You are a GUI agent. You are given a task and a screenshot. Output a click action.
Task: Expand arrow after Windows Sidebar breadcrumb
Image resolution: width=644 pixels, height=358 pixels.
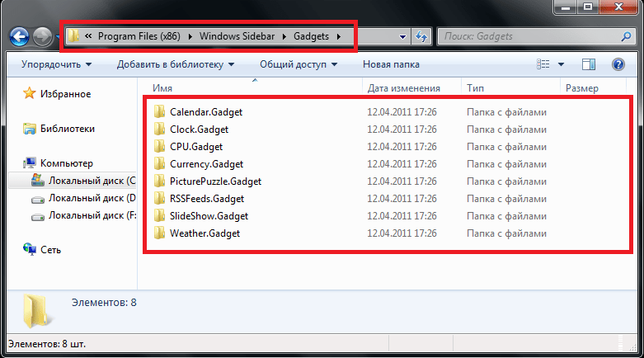(284, 36)
